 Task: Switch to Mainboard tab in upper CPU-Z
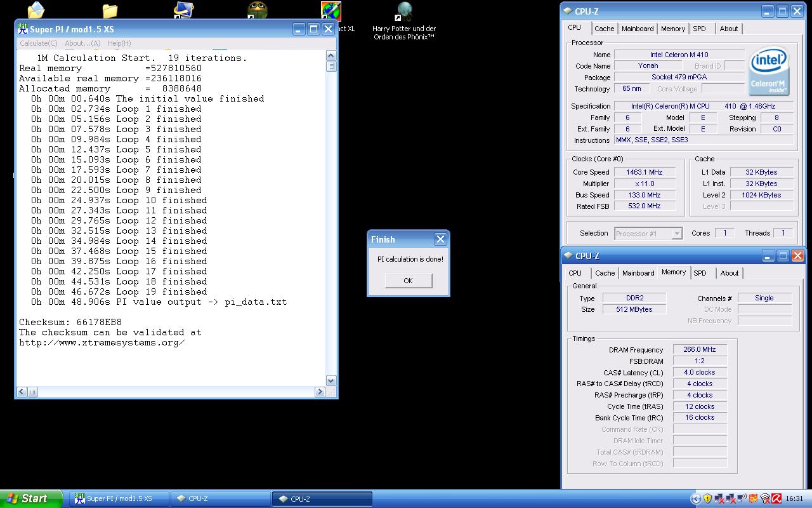point(638,29)
